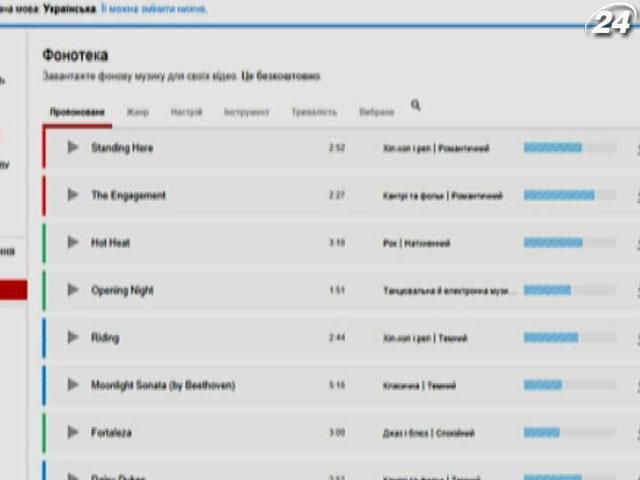Play the Riding track
Viewport: 640px width, 480px height.
[x=73, y=337]
